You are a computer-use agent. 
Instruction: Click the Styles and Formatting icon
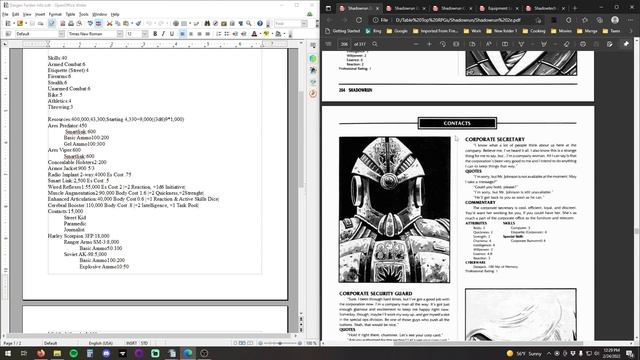coord(8,34)
